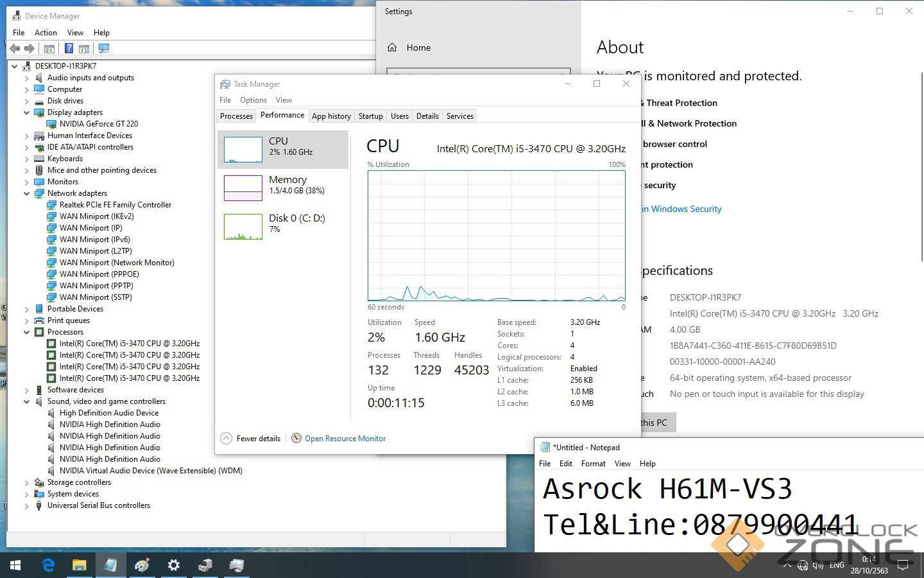The width and height of the screenshot is (924, 578).
Task: Click the Scan for hardware changes toolbar icon
Action: (x=104, y=48)
